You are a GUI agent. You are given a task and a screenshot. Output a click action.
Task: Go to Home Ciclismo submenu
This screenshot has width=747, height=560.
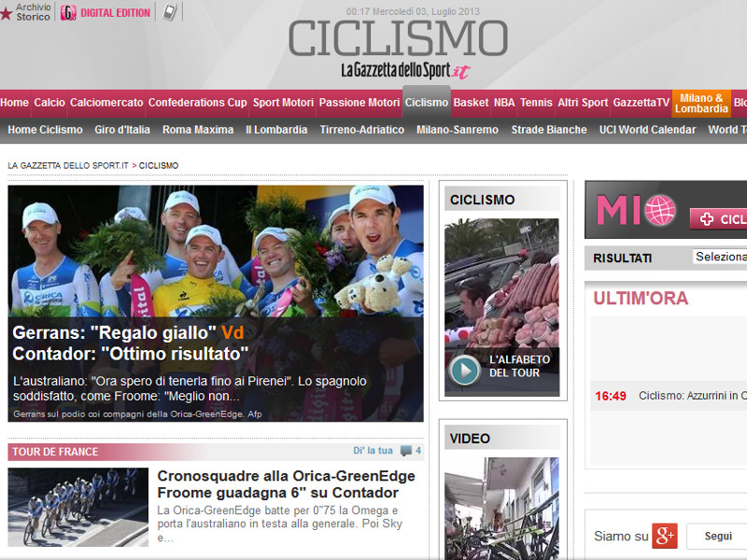tap(45, 130)
